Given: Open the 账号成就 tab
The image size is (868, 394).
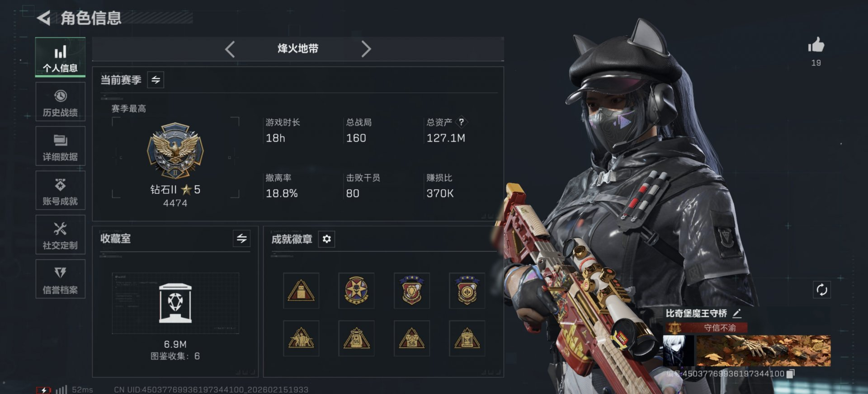Looking at the screenshot, I should click(61, 191).
